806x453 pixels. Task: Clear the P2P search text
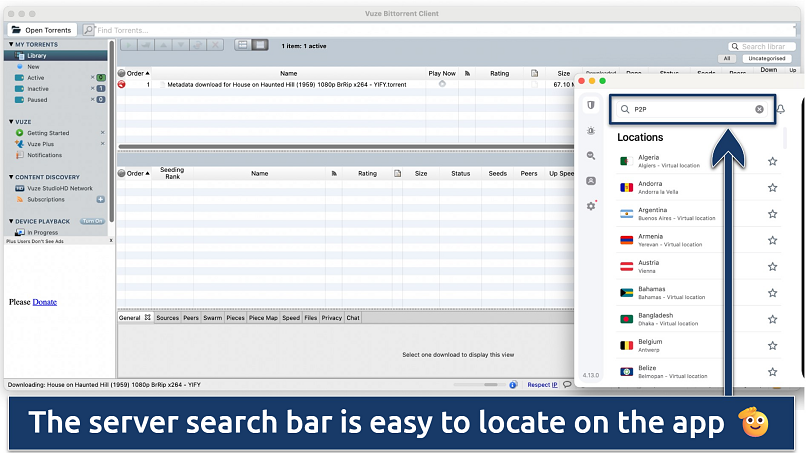coord(759,109)
